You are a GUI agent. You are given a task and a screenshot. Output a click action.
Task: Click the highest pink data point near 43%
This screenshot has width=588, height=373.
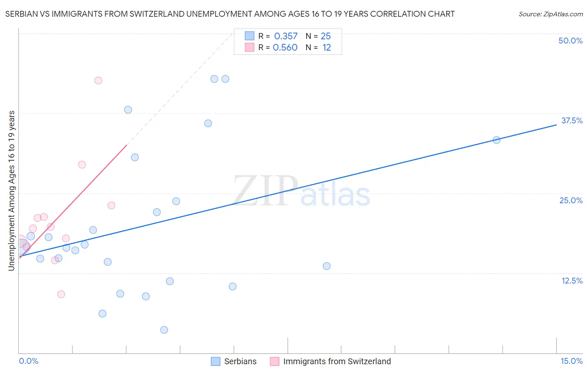click(98, 81)
